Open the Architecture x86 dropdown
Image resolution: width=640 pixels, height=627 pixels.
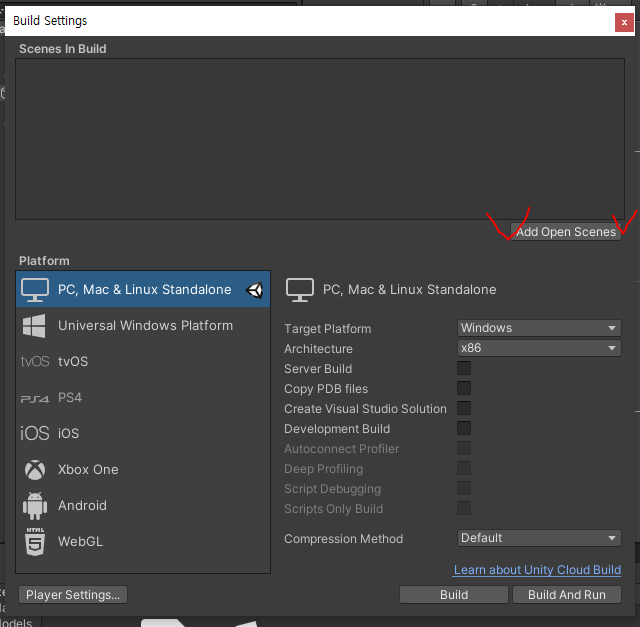(539, 348)
